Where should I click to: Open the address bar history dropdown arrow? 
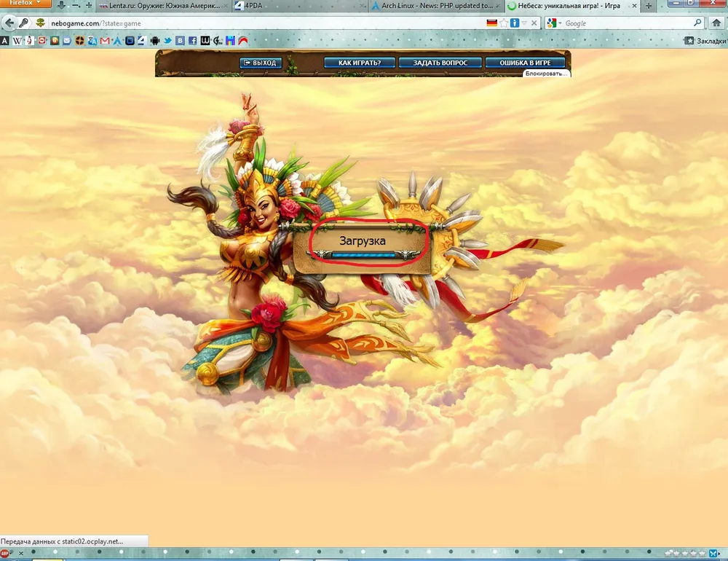tap(524, 23)
